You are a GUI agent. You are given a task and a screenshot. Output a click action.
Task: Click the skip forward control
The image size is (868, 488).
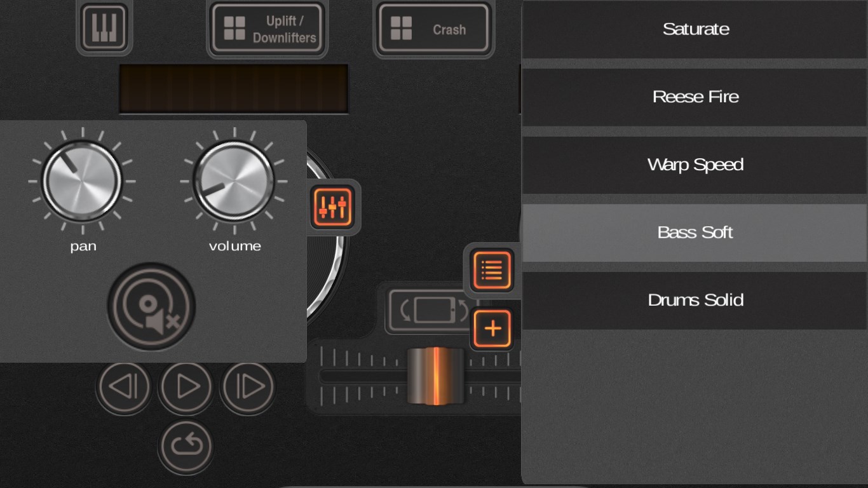(247, 386)
